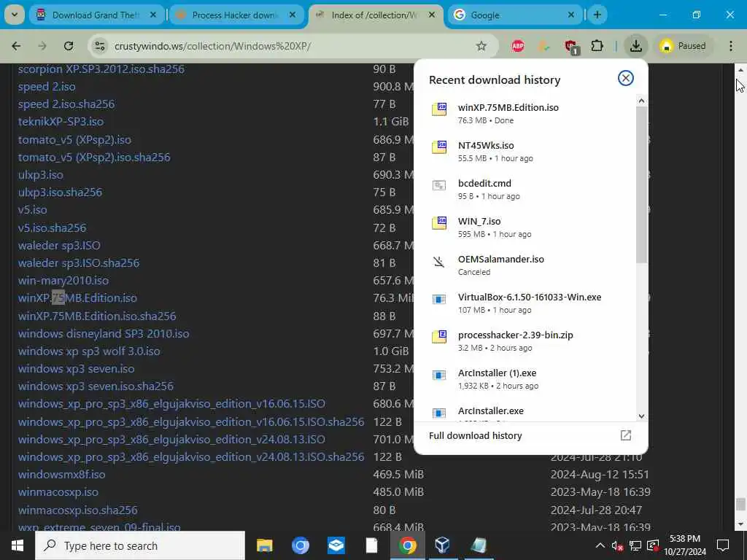Open windows xp sp3 wolf 3.0.iso link
The width and height of the screenshot is (747, 560).
89,351
